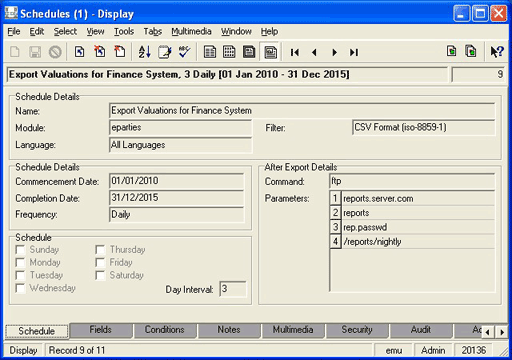Image resolution: width=512 pixels, height=360 pixels.
Task: Click the Language field
Action: pos(180,145)
